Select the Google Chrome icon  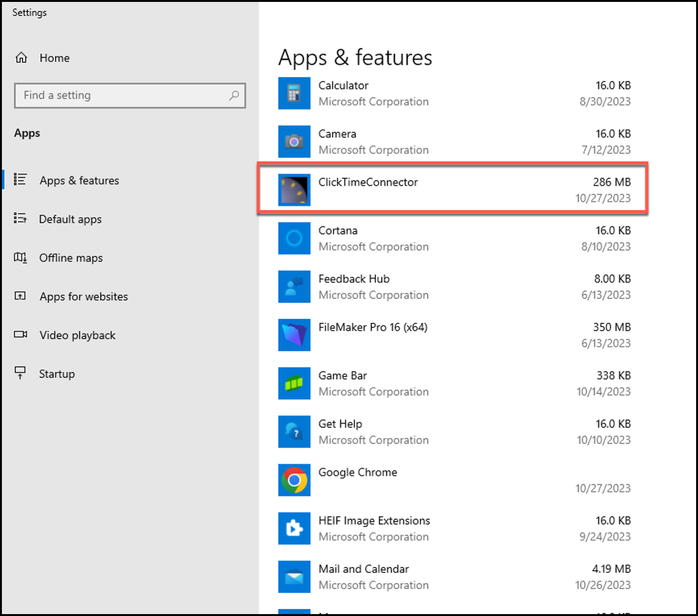(295, 480)
